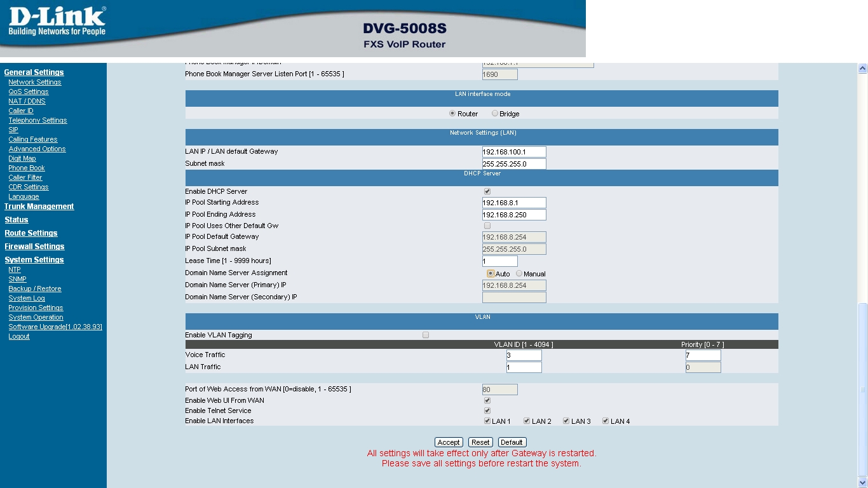Open the Trunk Management section
The height and width of the screenshot is (488, 868).
pos(39,207)
